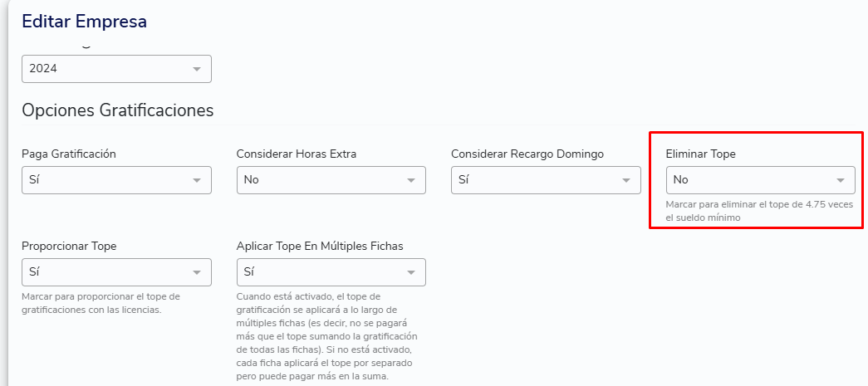The height and width of the screenshot is (386, 868).
Task: Click the Eliminar Tope field label
Action: [701, 154]
